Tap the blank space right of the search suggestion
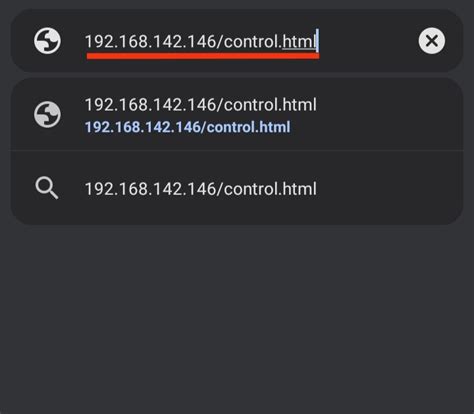The width and height of the screenshot is (474, 414). click(x=388, y=189)
